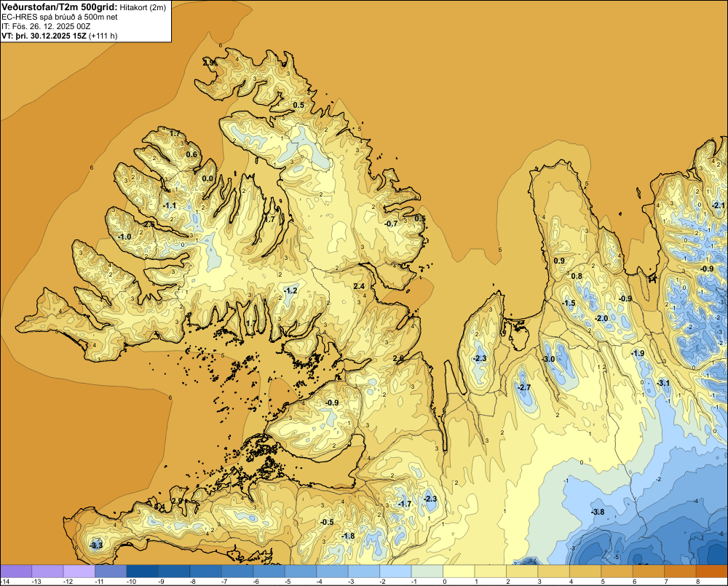Click the "0.6" temperature value on map
The image size is (728, 586).
(191, 154)
